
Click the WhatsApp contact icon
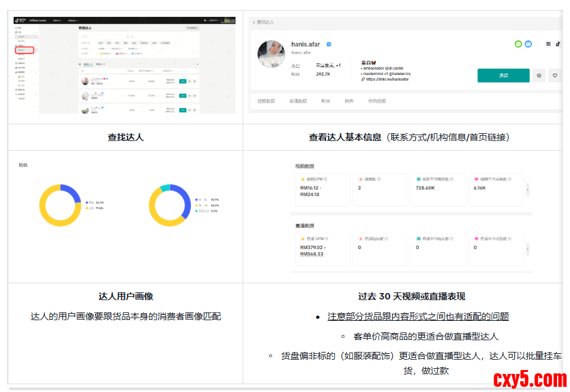pyautogui.click(x=518, y=44)
